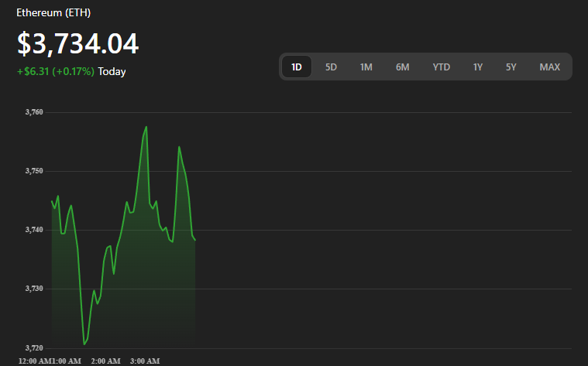
Task: Click the 3,760 y-axis label
Action: 34,112
